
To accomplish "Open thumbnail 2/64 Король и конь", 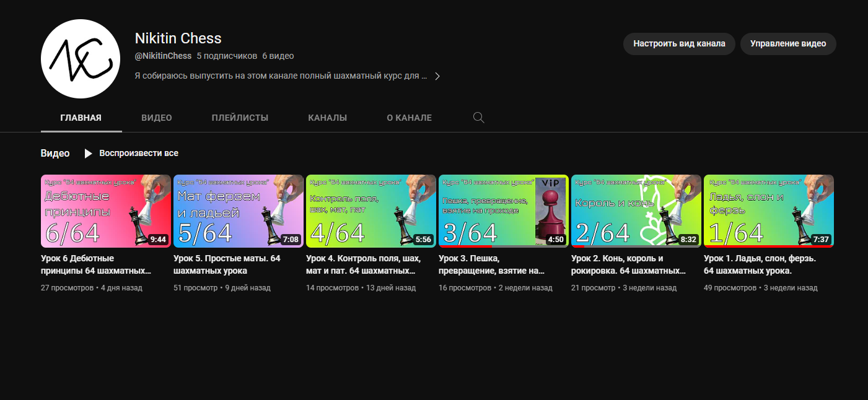I will [x=636, y=211].
